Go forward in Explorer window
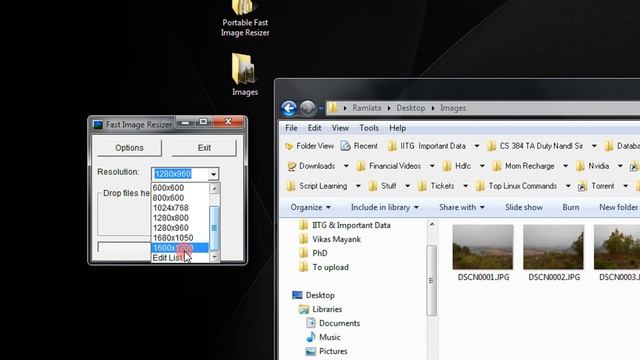Viewport: 640px width, 360px height. click(x=308, y=108)
